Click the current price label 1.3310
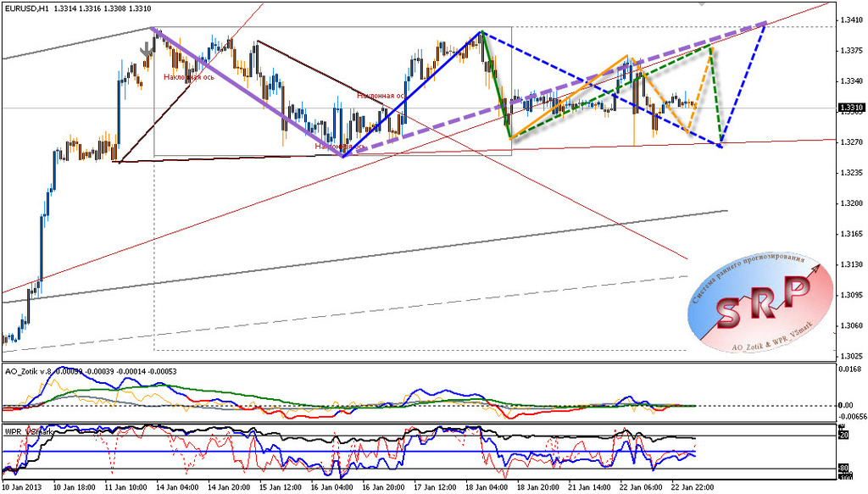This screenshot has width=868, height=494. pos(850,108)
